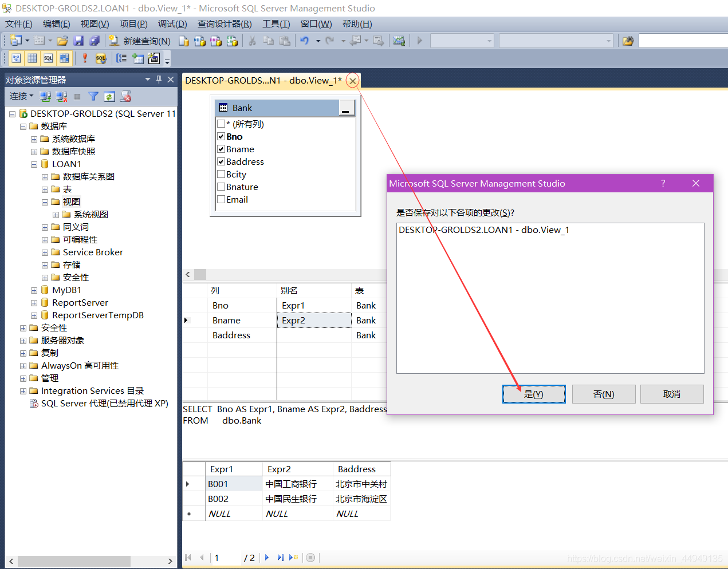This screenshot has width=728, height=569.
Task: Click 取消 to cancel the dialog
Action: point(672,394)
